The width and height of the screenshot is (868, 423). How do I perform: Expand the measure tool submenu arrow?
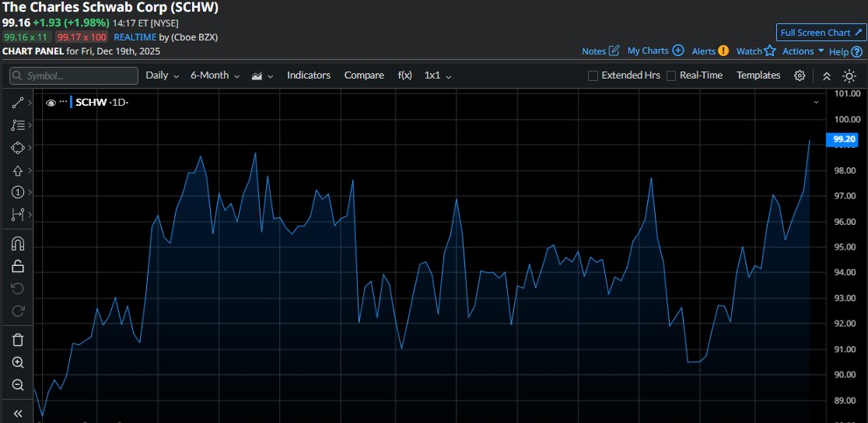click(30, 215)
